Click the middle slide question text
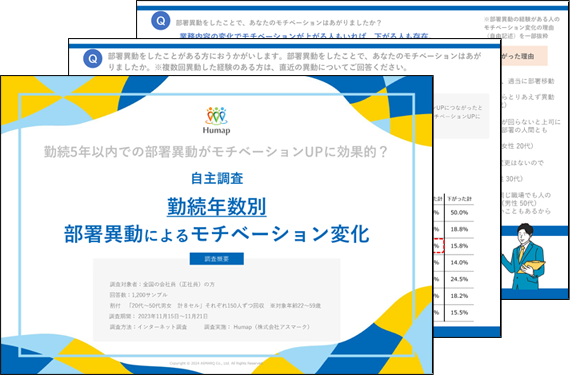The height and width of the screenshot is (375, 570). [294, 61]
